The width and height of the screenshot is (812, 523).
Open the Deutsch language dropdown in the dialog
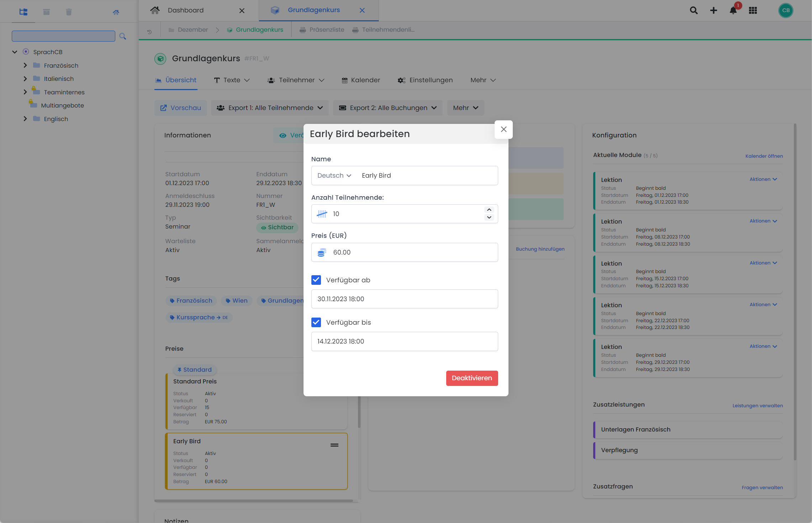(333, 175)
